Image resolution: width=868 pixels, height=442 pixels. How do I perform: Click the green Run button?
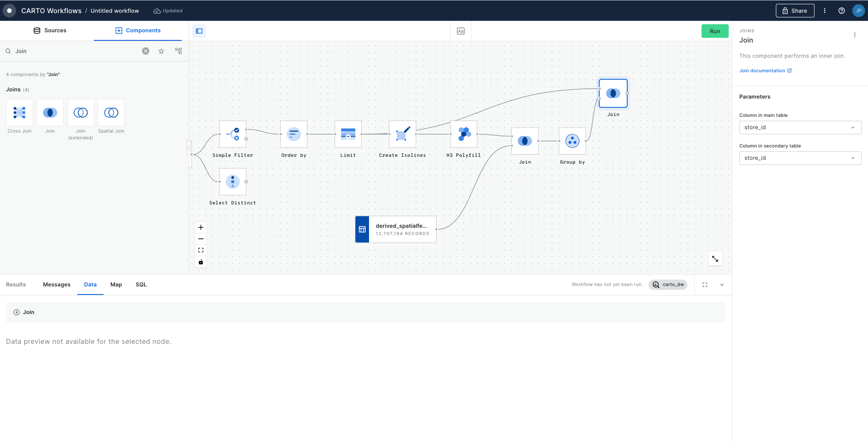pos(715,31)
